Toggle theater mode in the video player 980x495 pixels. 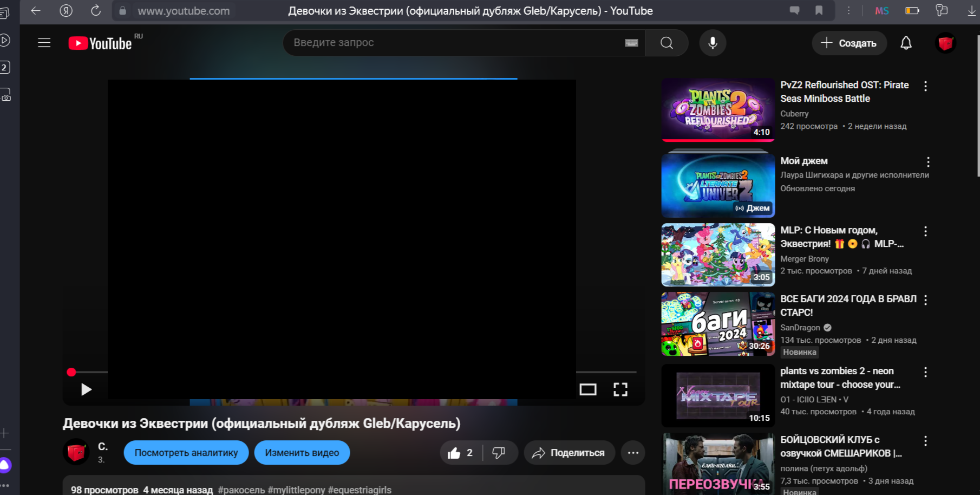(x=587, y=389)
